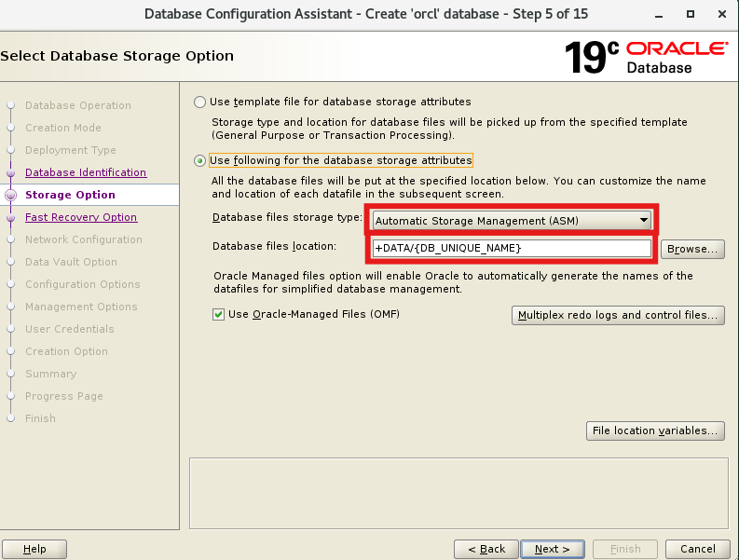Click the Summary step

51,374
